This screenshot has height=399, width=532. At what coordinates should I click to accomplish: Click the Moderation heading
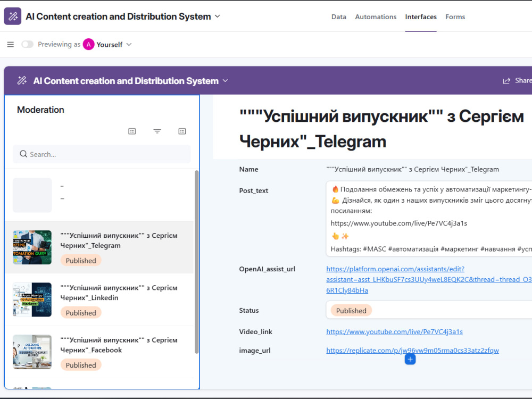(40, 110)
